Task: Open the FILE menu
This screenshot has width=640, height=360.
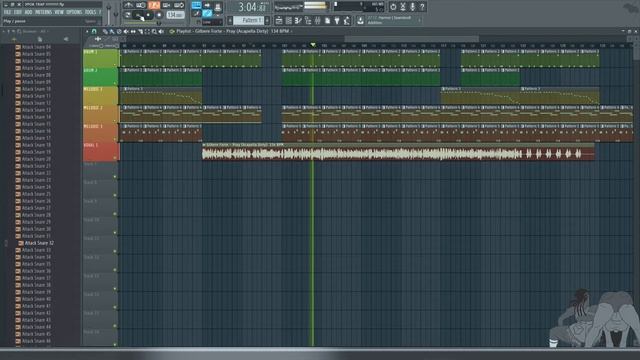Action: [7, 12]
